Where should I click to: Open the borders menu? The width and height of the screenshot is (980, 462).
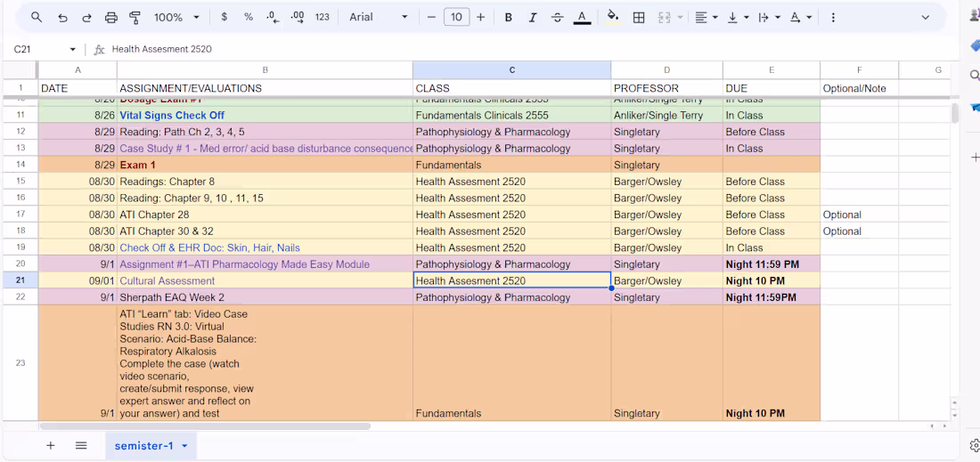click(639, 18)
